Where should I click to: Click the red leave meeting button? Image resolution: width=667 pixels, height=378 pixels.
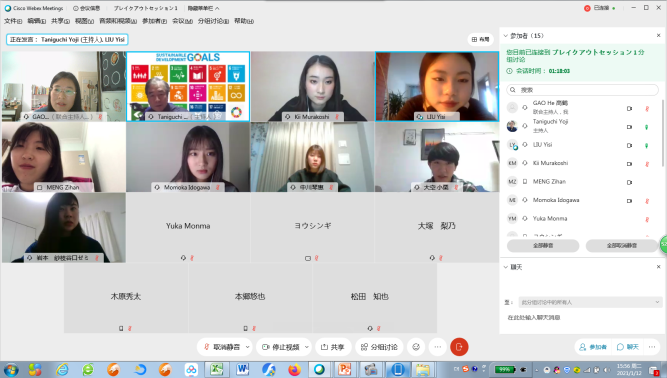pos(459,347)
